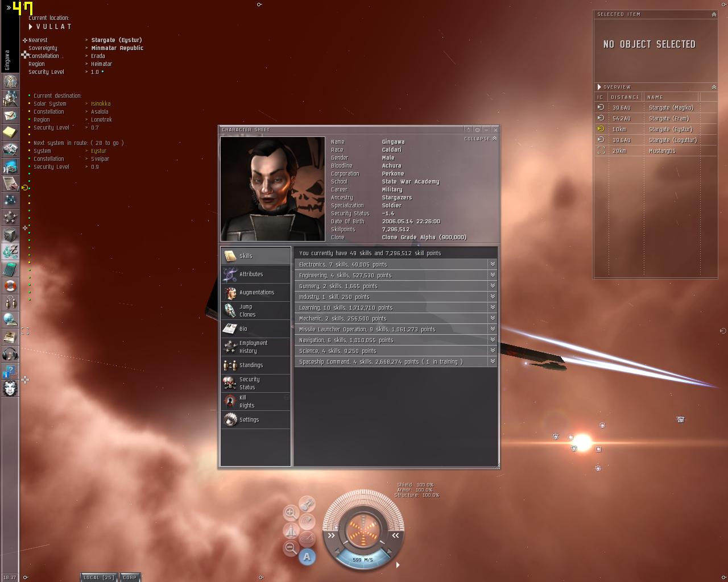Open the metal cube assets sidebar icon
Image resolution: width=728 pixels, height=582 pixels.
(x=10, y=235)
